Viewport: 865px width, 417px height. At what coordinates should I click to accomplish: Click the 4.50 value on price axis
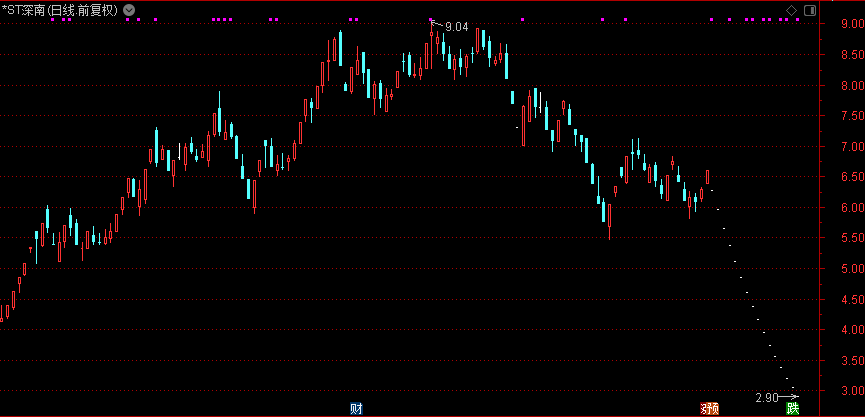851,299
